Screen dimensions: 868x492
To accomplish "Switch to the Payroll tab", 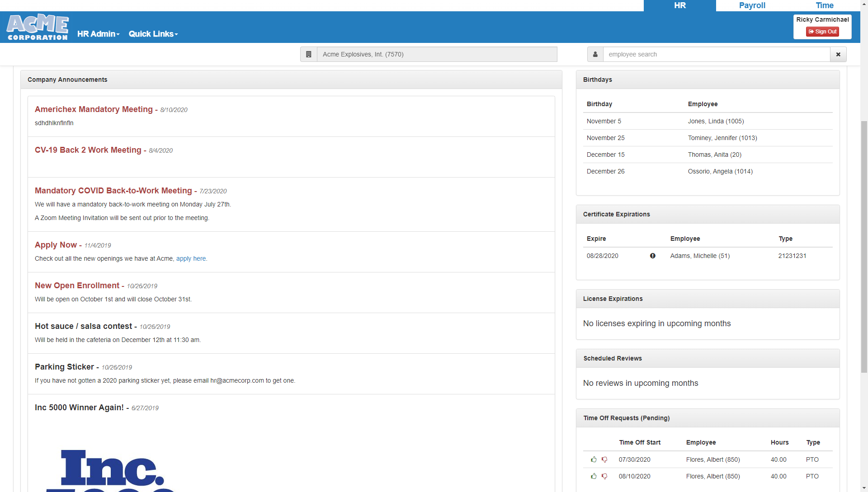I will click(x=752, y=5).
